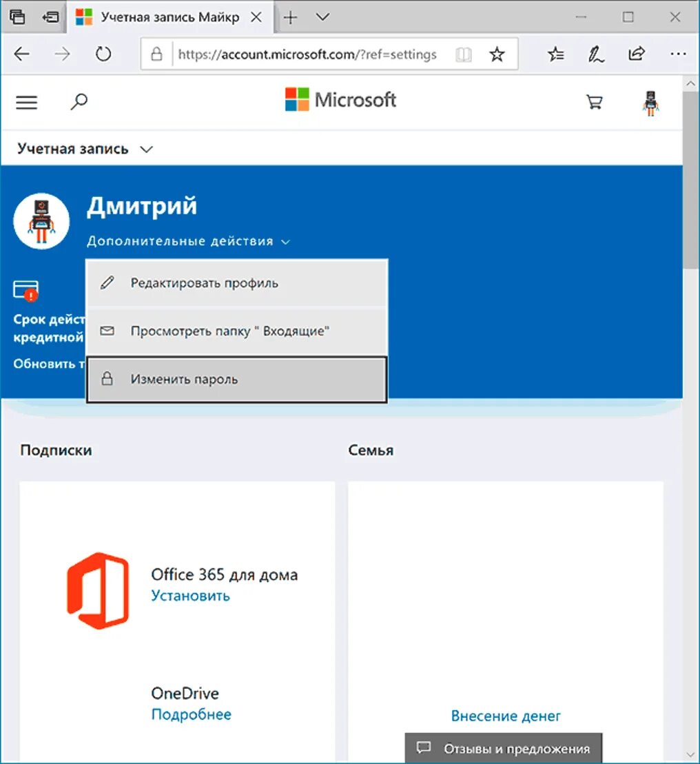The width and height of the screenshot is (700, 764).
Task: Collapse Дополнительные действия menu
Action: click(x=189, y=241)
